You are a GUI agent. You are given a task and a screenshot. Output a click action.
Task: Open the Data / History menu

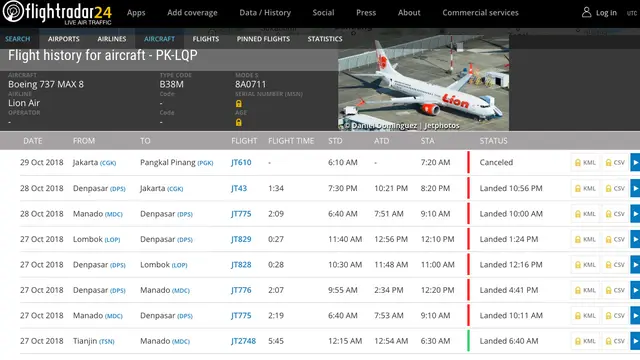point(265,13)
